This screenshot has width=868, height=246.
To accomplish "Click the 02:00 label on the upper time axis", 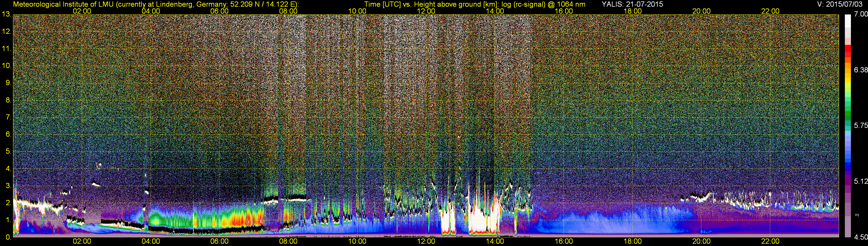I will coord(82,11).
